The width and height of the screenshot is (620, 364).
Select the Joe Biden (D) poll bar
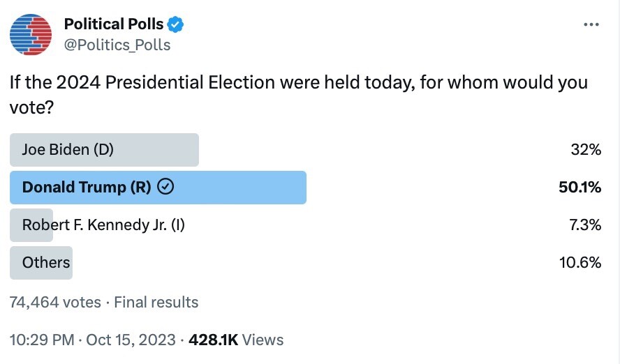104,150
